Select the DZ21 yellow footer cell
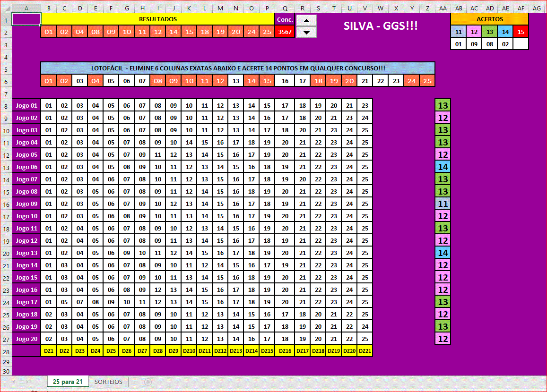The width and height of the screenshot is (547, 392). pos(365,351)
